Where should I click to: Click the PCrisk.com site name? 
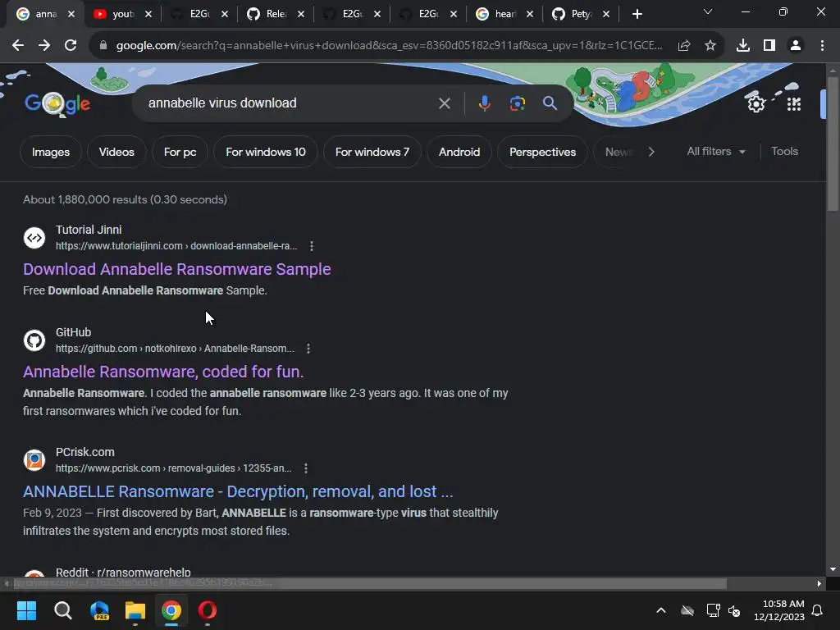[84, 452]
